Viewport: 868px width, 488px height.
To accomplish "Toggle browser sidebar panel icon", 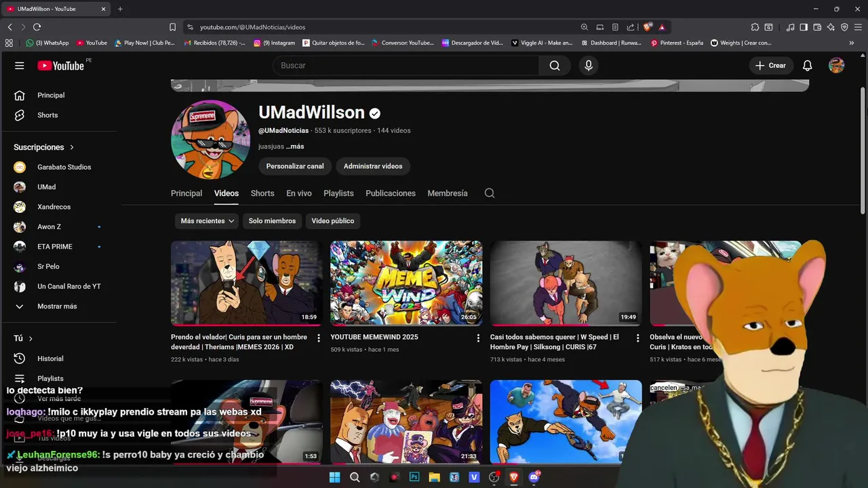I will [x=804, y=27].
